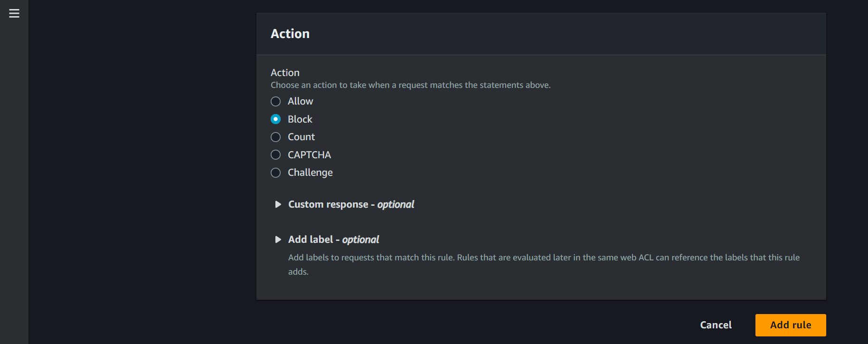Click the "Add label - optional" heading

(333, 239)
